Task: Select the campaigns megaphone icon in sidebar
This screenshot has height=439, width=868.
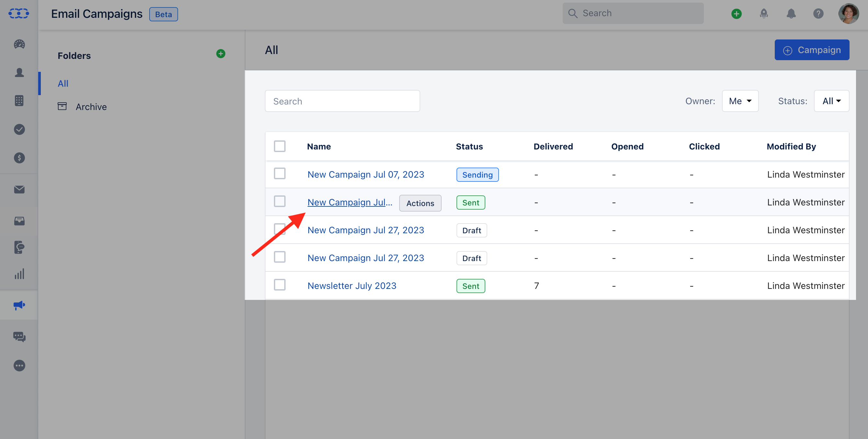Action: click(x=19, y=305)
